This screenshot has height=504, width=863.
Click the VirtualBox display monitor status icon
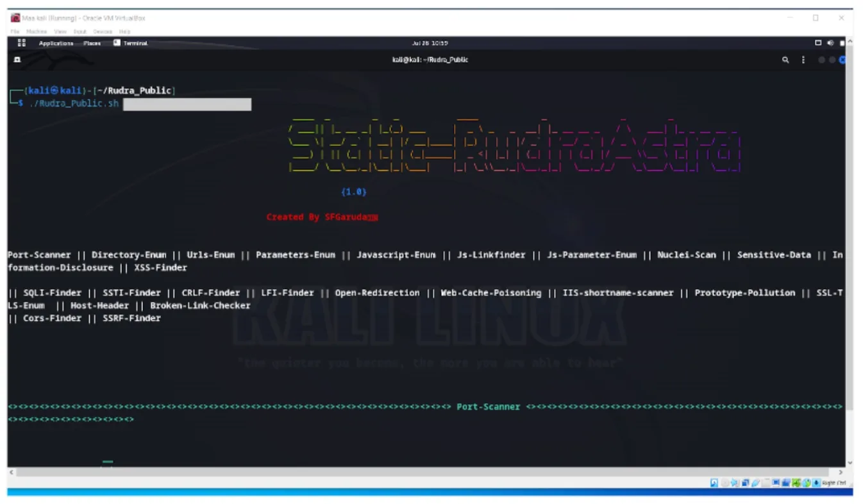click(776, 483)
